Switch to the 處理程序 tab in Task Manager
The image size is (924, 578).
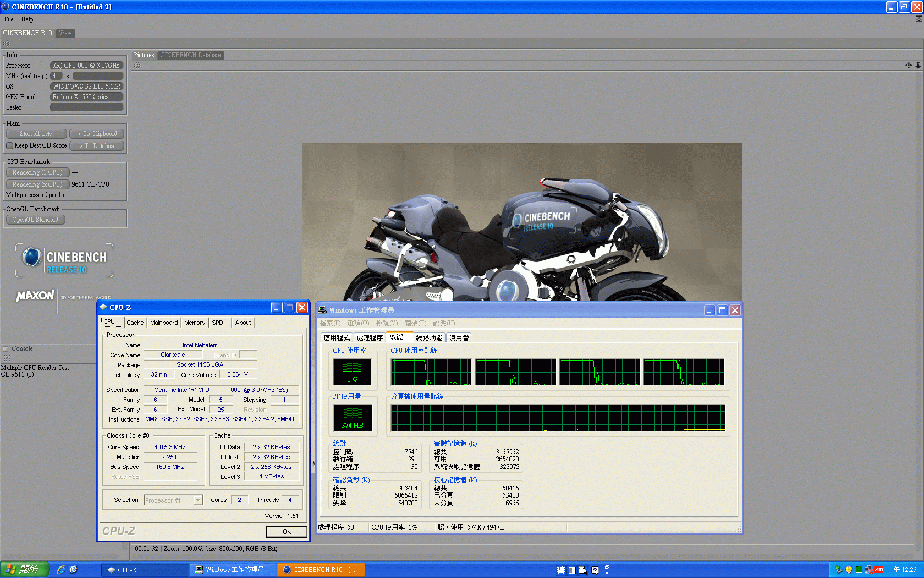click(370, 338)
